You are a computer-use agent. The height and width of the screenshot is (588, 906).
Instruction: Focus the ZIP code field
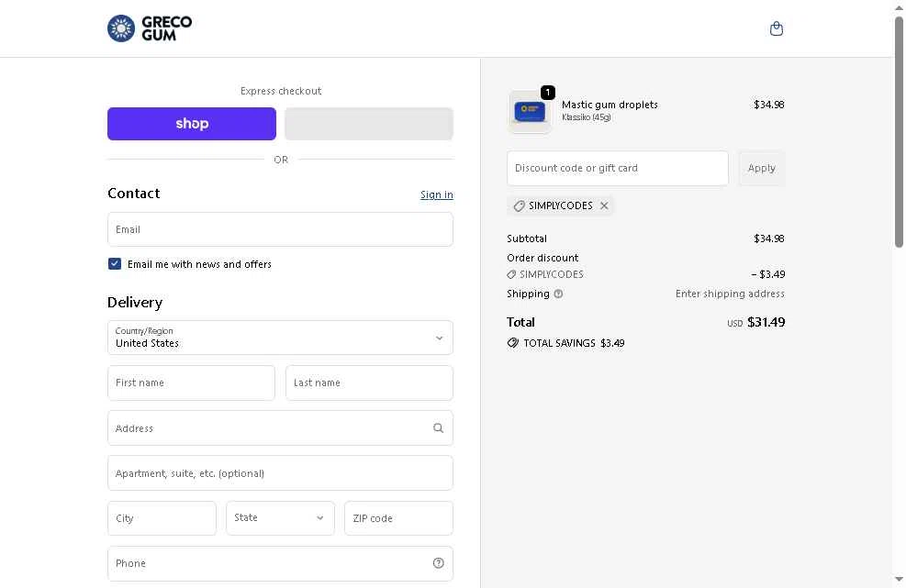coord(398,518)
